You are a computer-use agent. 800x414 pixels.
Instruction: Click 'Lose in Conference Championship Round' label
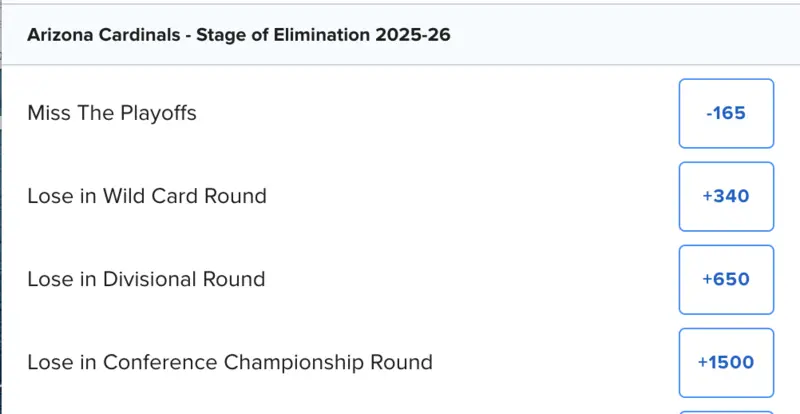coord(230,362)
